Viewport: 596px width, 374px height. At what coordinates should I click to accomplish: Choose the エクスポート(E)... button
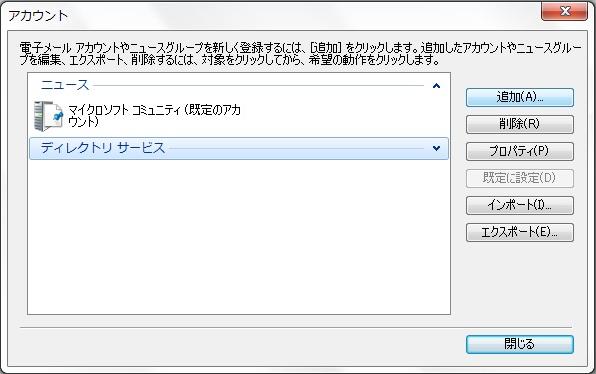(x=520, y=232)
